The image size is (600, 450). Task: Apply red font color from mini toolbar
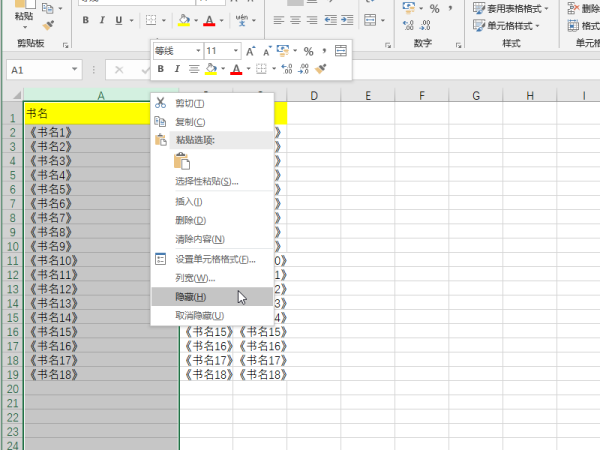click(x=236, y=69)
